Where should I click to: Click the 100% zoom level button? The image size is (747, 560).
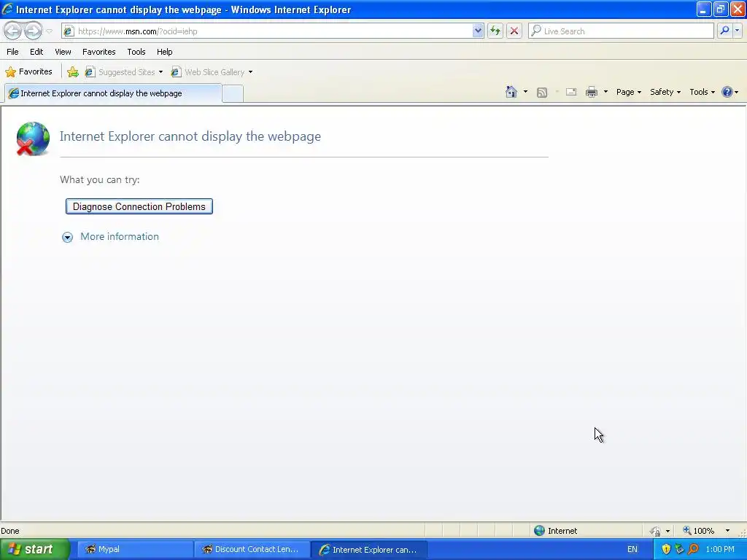[x=699, y=531]
